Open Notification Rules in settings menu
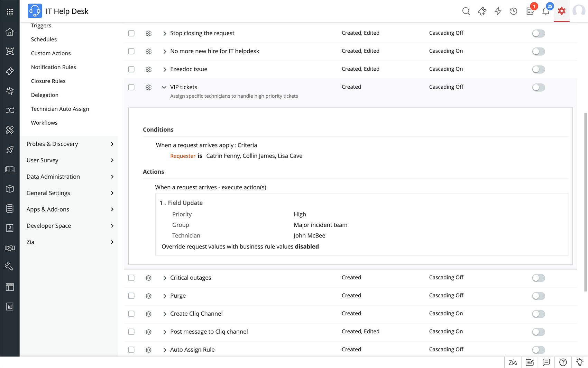The width and height of the screenshot is (588, 368). click(x=53, y=67)
